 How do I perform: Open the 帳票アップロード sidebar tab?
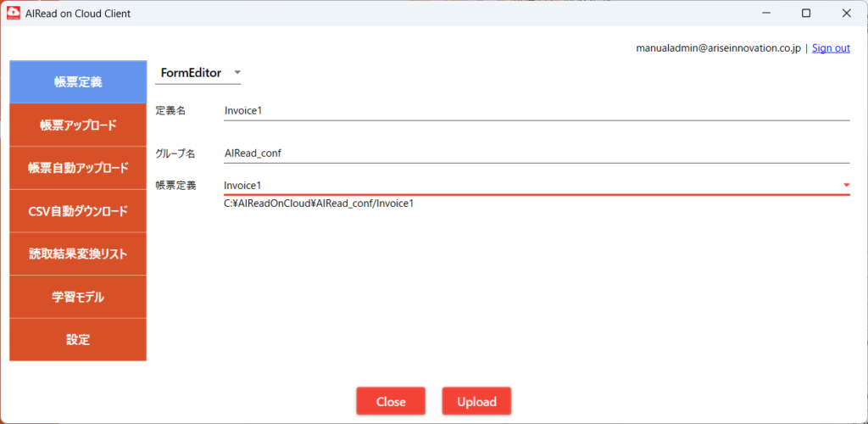point(78,126)
